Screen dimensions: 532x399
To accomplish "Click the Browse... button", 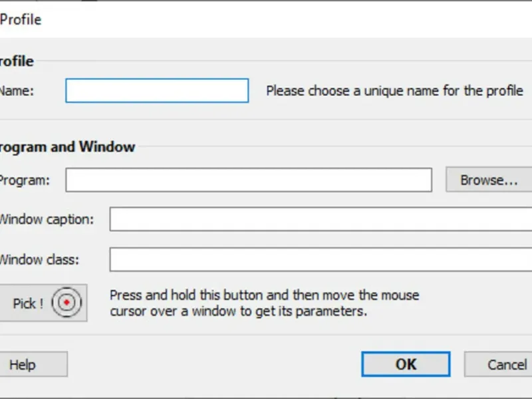I will coord(488,180).
